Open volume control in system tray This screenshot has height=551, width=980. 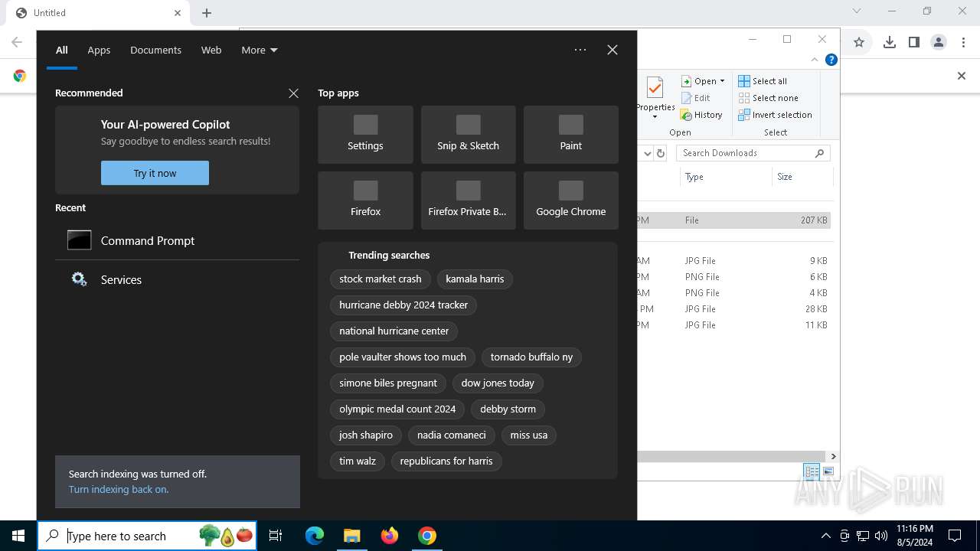(x=881, y=536)
